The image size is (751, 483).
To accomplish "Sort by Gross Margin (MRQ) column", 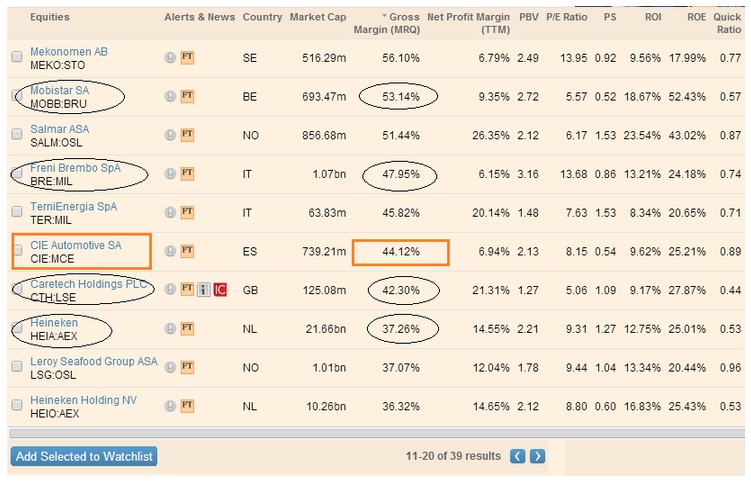I will [387, 23].
